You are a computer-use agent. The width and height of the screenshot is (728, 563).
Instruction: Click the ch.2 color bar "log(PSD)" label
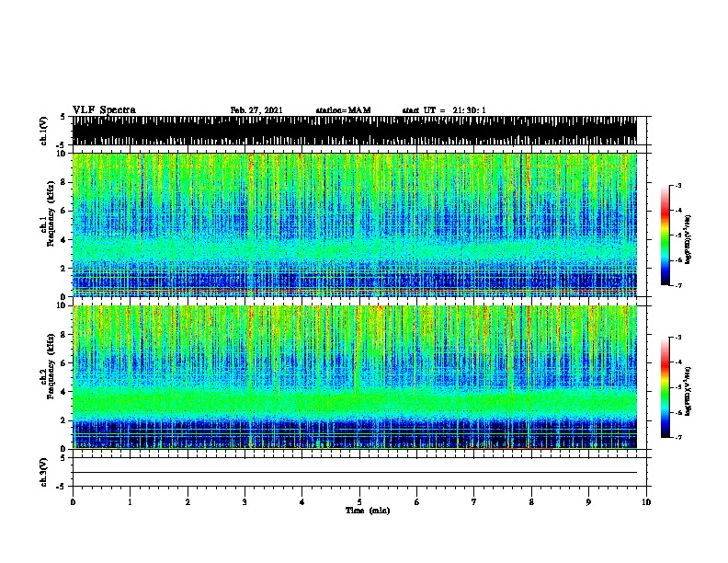coord(688,391)
